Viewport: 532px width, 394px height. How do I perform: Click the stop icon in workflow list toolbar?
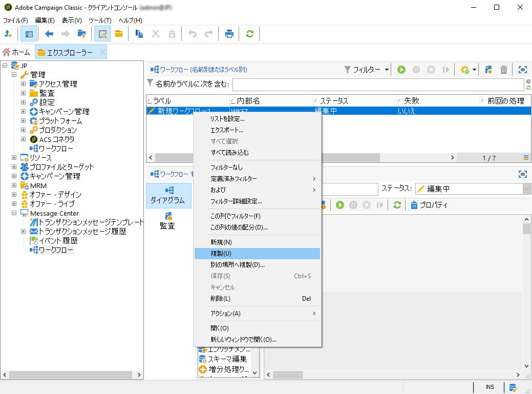point(431,70)
